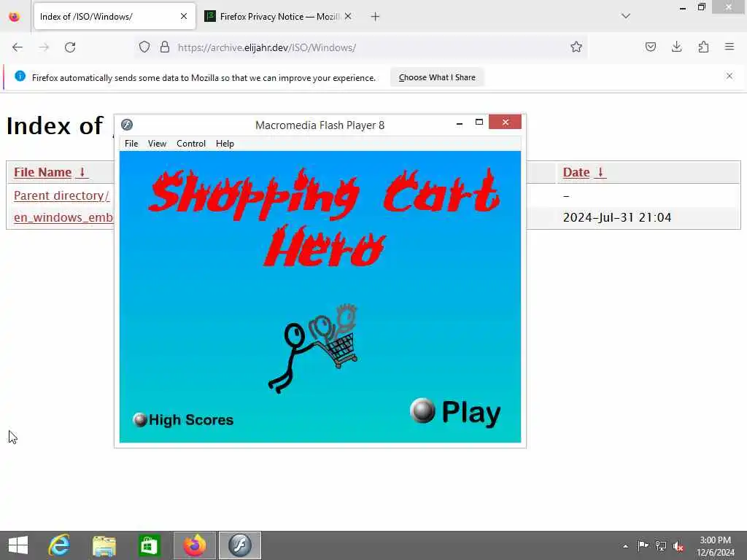Viewport: 747px width, 560px height.
Task: Click the 2024-Jul-31 21:04 date cell
Action: (617, 217)
